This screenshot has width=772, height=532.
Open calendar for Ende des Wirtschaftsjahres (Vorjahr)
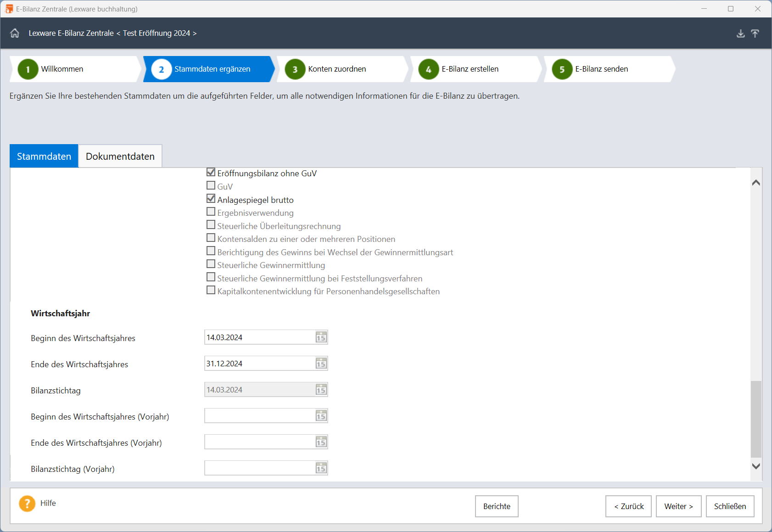tap(321, 442)
